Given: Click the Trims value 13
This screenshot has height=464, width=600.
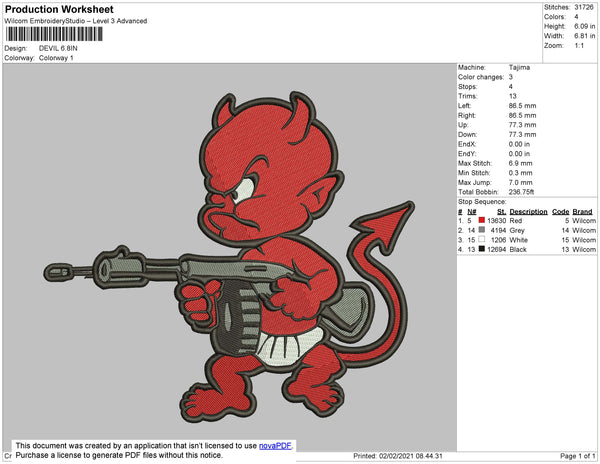Looking at the screenshot, I should 513,96.
